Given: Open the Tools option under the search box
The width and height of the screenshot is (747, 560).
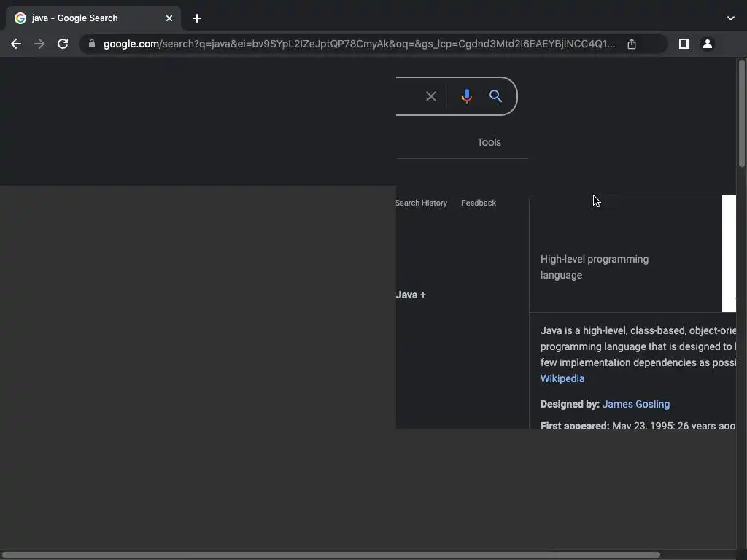Looking at the screenshot, I should coord(489,142).
